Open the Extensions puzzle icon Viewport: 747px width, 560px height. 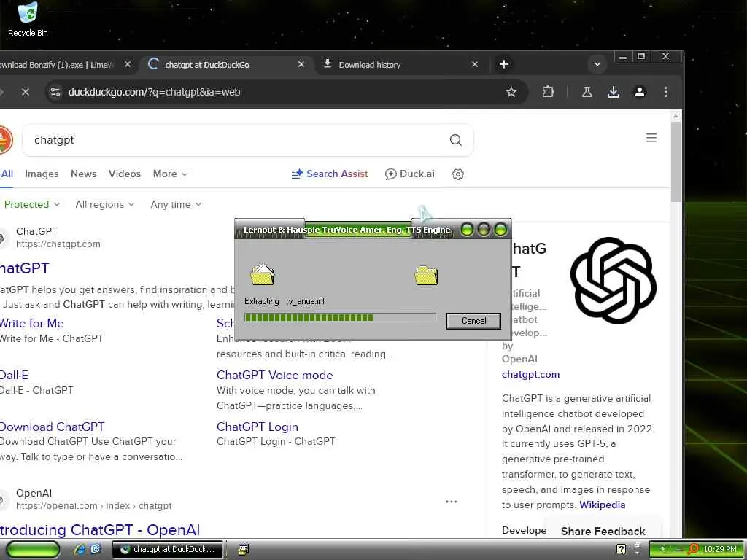549,92
